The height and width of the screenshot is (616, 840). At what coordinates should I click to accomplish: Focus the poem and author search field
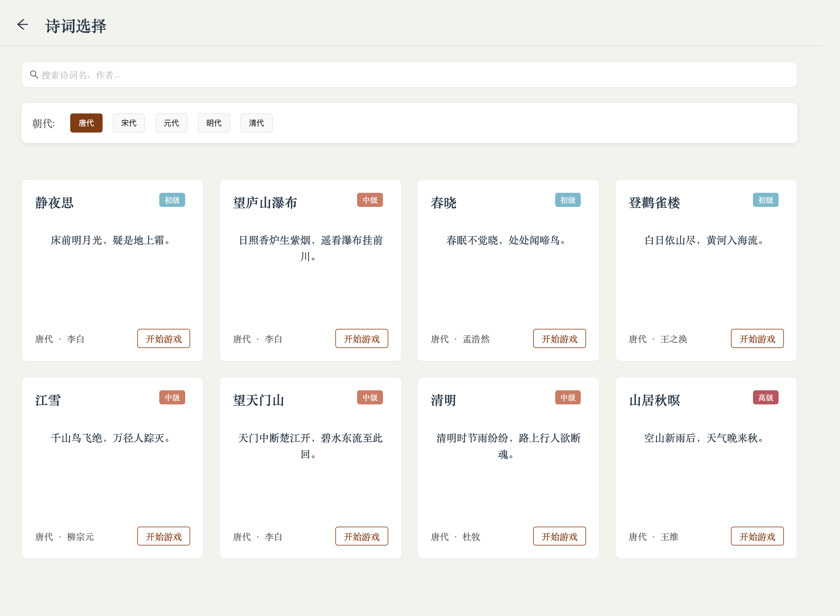[409, 75]
